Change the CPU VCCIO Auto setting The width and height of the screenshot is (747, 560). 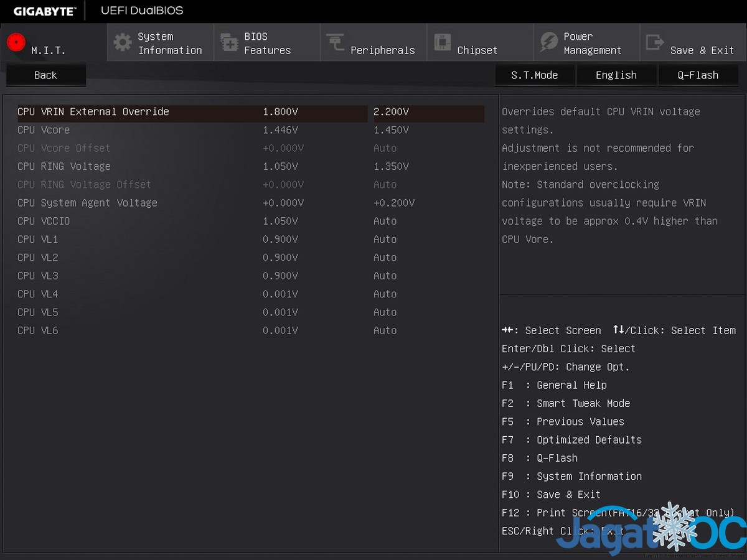385,222
